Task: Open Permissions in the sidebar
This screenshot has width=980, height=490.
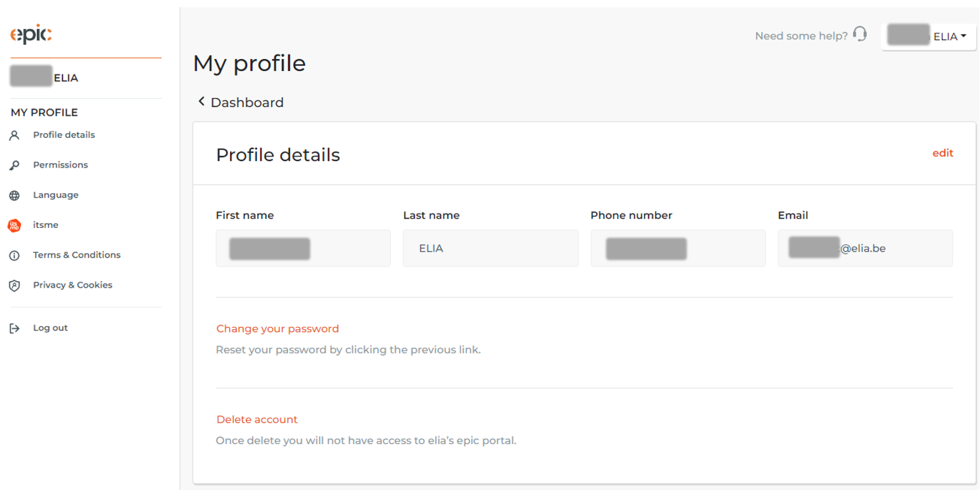Action: [60, 165]
